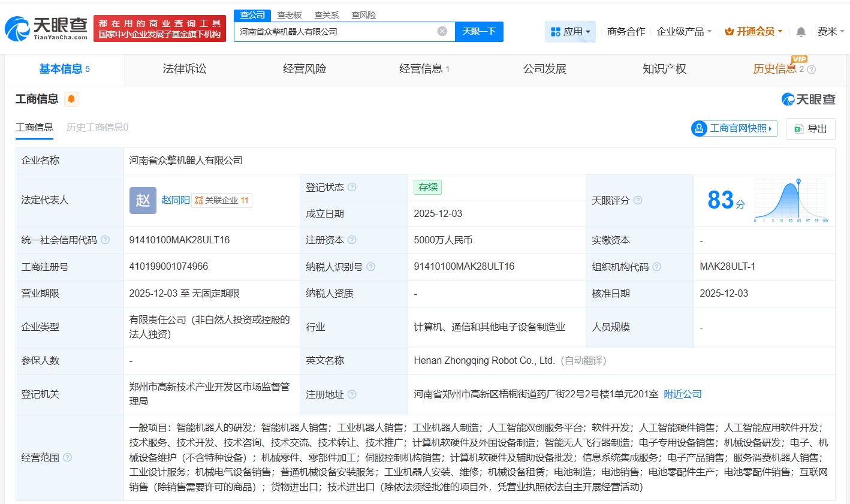Click the bell icon next to 工商信息 heading

click(71, 99)
